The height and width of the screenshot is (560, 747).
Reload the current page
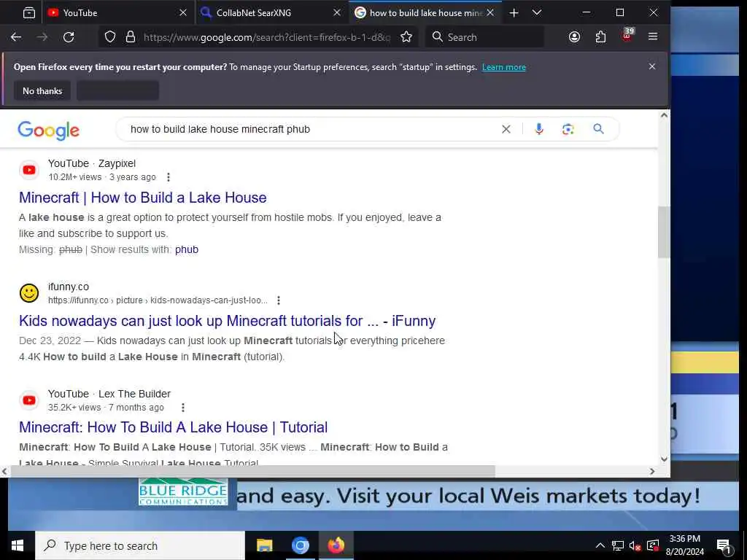pyautogui.click(x=69, y=37)
